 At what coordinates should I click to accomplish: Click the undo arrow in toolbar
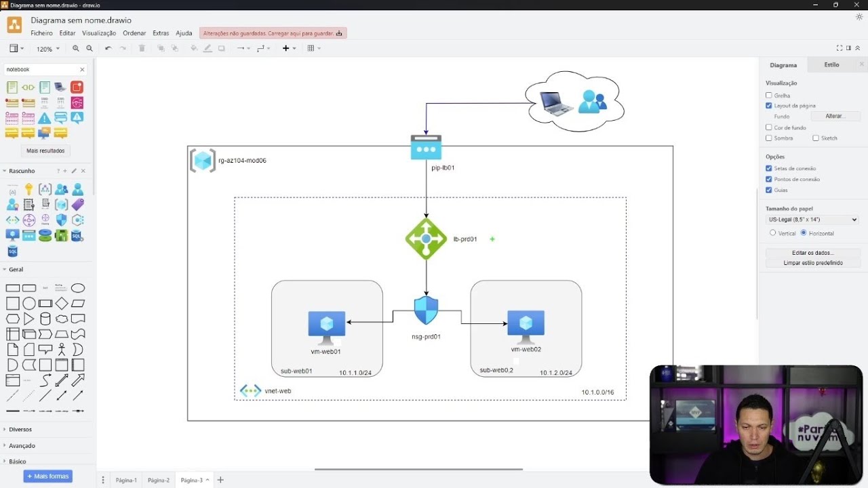pyautogui.click(x=108, y=49)
